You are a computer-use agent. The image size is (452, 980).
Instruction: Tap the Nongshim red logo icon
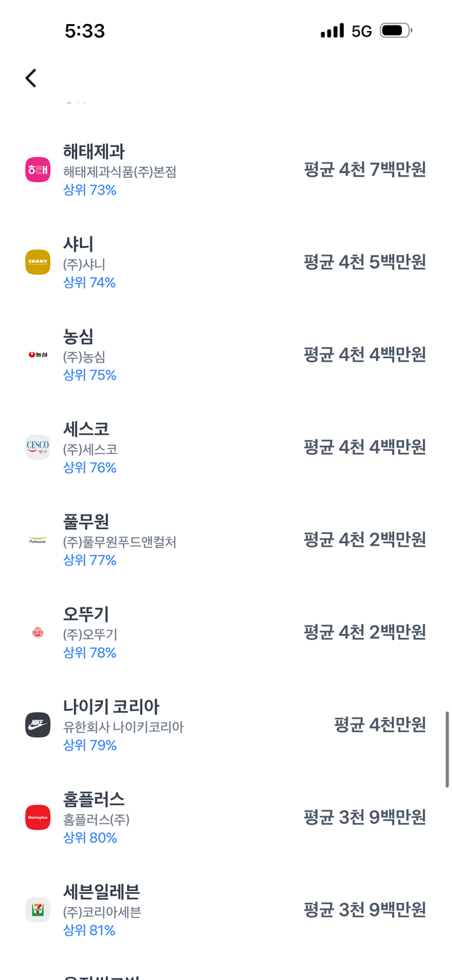click(37, 355)
